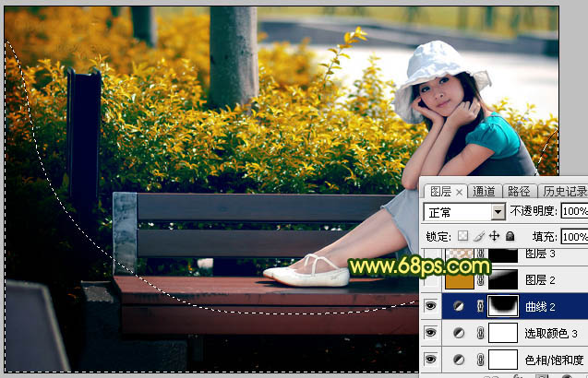Toggle lock transparent pixels icon
The width and height of the screenshot is (588, 378).
coord(462,236)
